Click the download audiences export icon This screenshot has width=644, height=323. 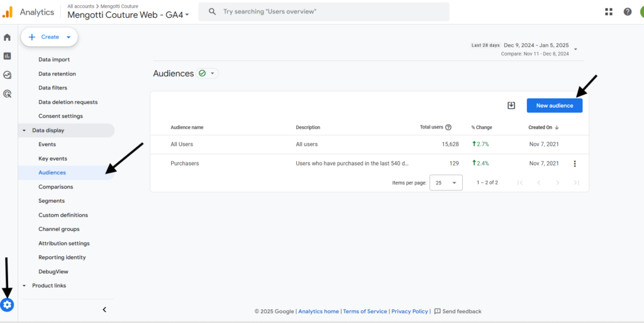pyautogui.click(x=511, y=106)
